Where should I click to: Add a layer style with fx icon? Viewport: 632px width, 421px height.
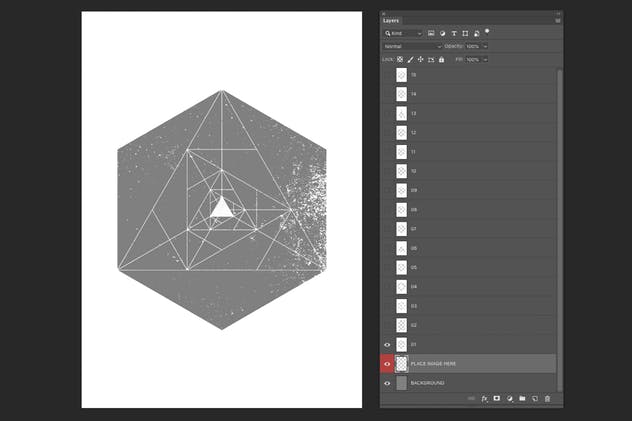[484, 398]
